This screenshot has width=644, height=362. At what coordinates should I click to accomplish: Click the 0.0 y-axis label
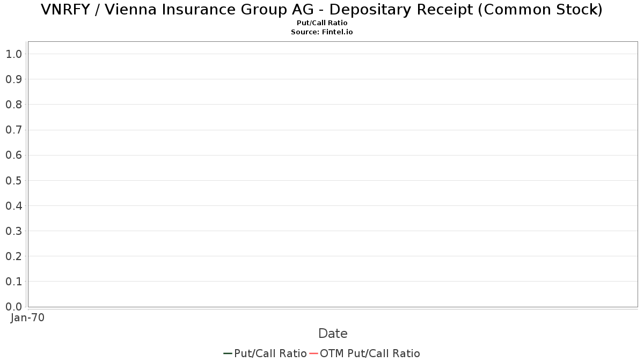14,307
